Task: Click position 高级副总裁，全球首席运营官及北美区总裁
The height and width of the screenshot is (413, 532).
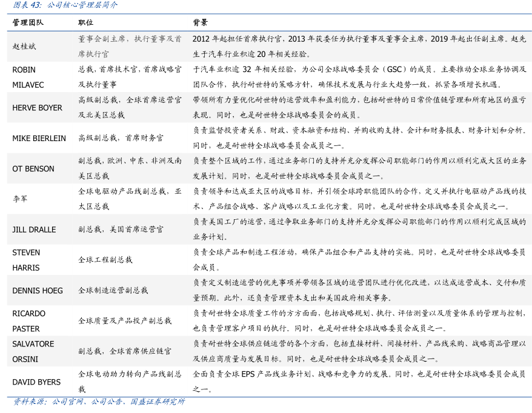Action: click(x=130, y=107)
